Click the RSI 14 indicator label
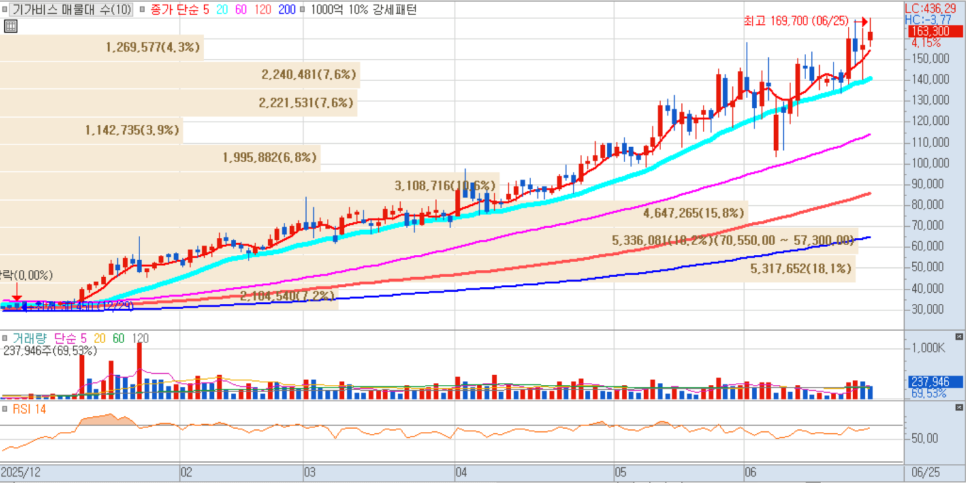This screenshot has height=483, width=966. [29, 408]
